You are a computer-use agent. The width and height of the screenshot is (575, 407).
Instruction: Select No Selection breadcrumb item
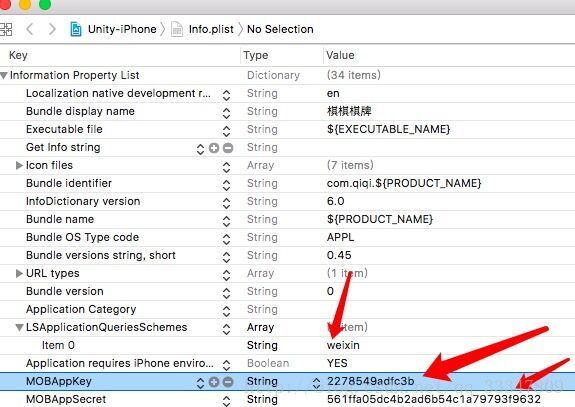pyautogui.click(x=280, y=29)
